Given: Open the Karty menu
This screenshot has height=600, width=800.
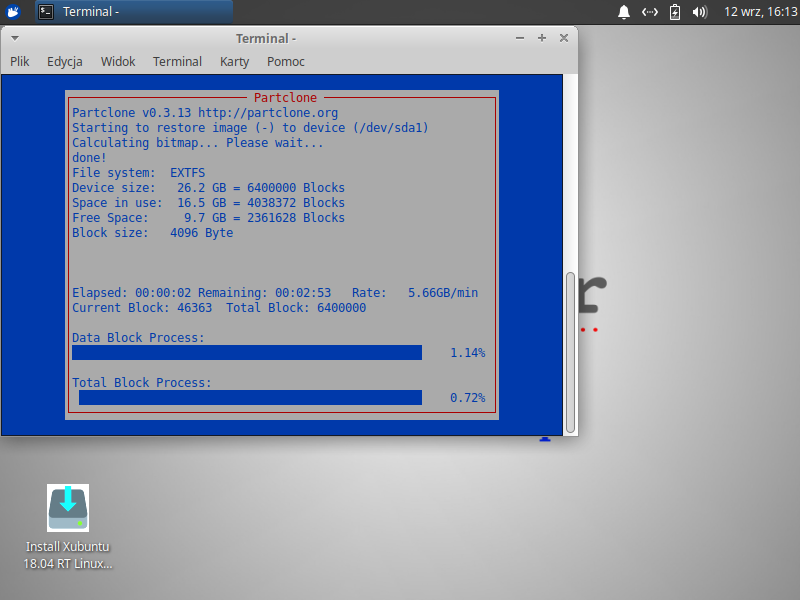Looking at the screenshot, I should (x=234, y=61).
